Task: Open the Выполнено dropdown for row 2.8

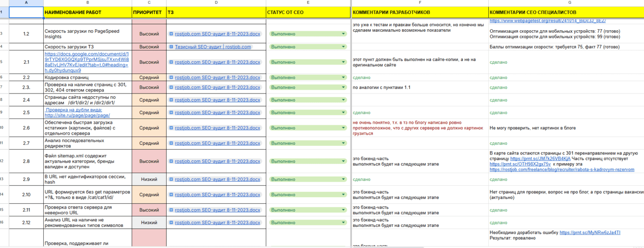Action: pos(344,161)
